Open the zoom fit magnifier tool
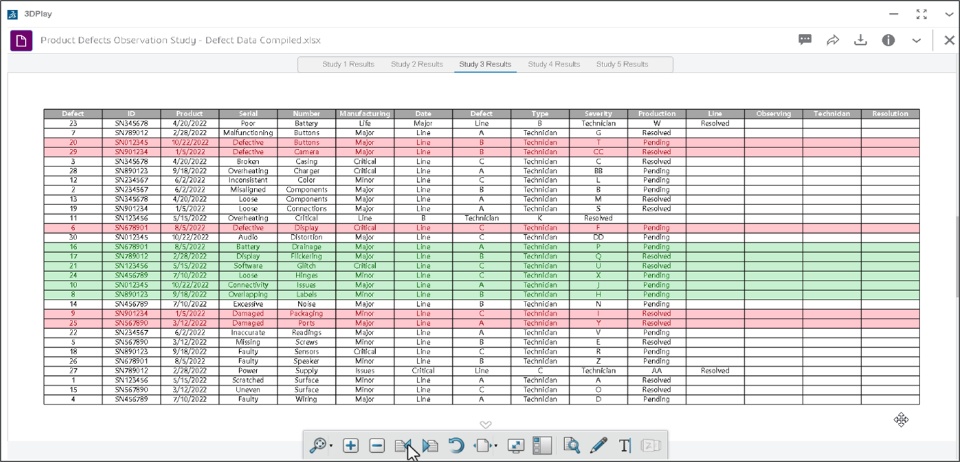 [317, 445]
